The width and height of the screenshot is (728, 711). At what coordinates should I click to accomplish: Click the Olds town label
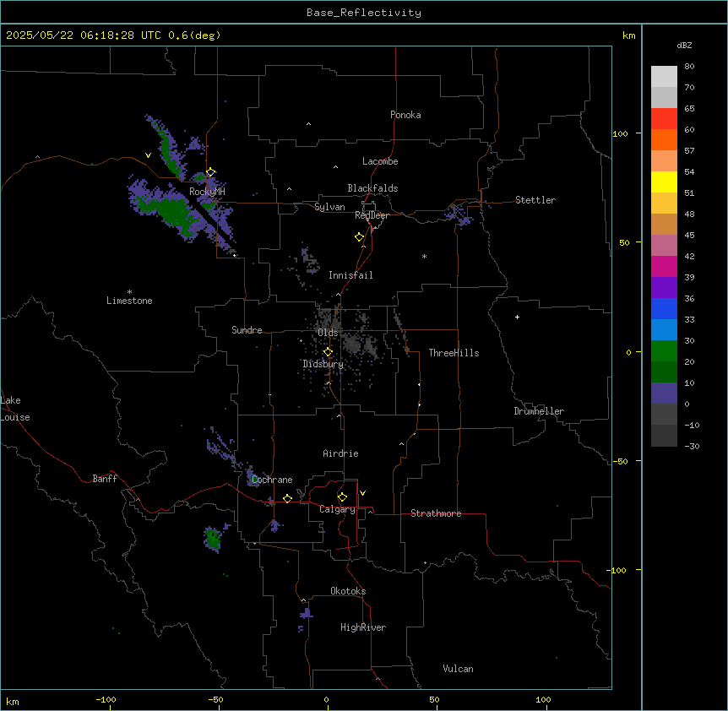click(x=328, y=333)
